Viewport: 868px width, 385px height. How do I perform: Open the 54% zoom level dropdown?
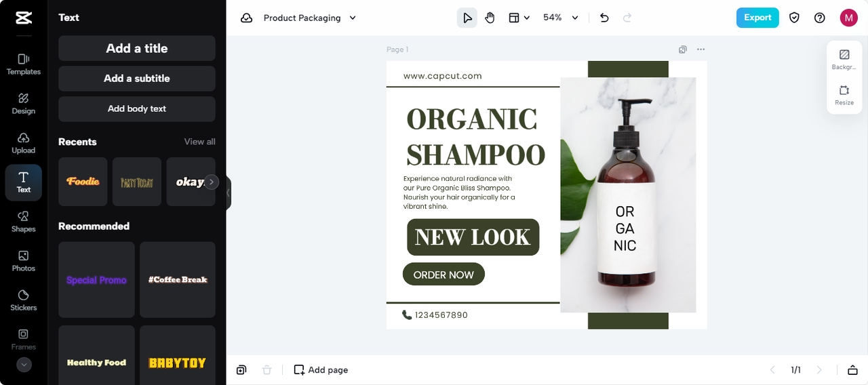(x=561, y=18)
